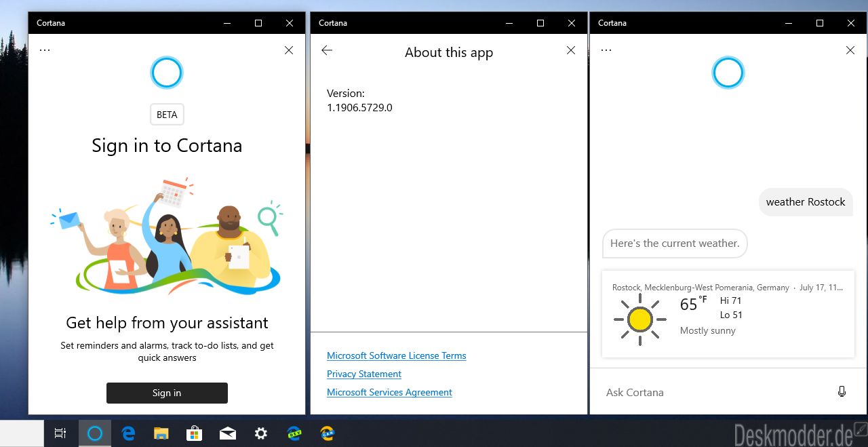Click the 'Here's the current weather.' reply bubble
The height and width of the screenshot is (447, 868).
[x=675, y=244]
